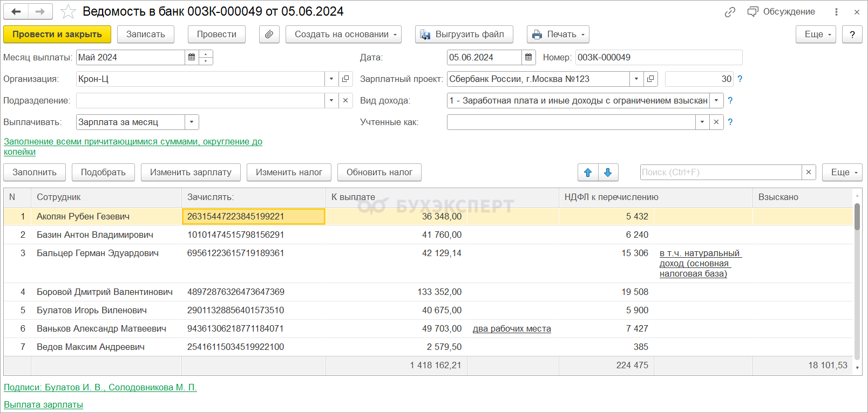
Task: Click the employee table's vertical scrollbar
Action: (857, 270)
